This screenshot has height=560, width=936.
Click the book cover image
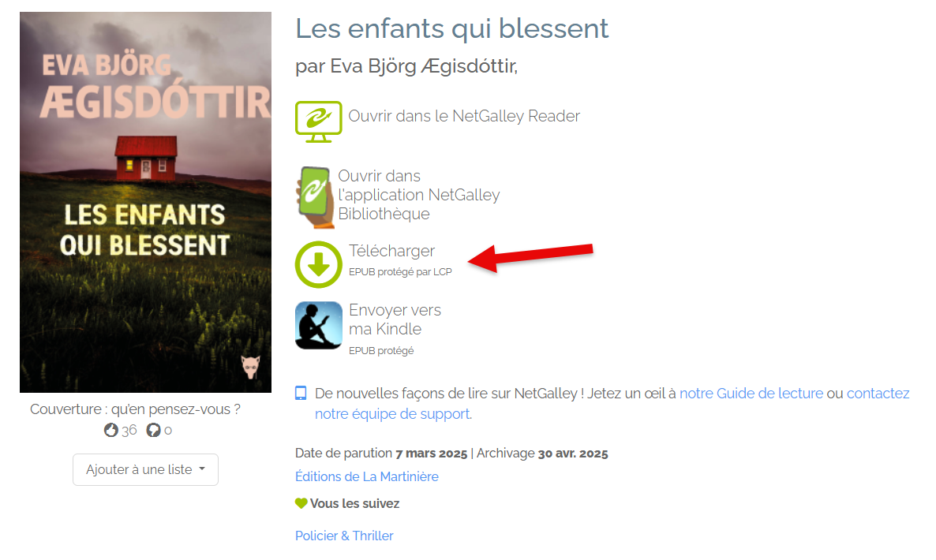[x=146, y=202]
